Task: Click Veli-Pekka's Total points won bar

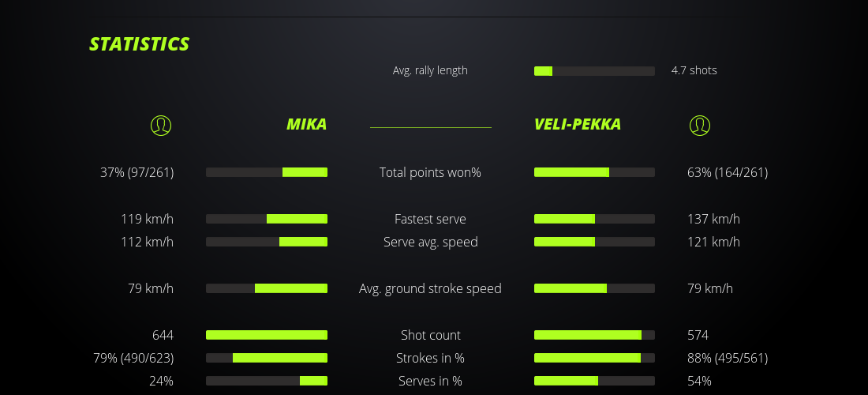Action: [594, 172]
